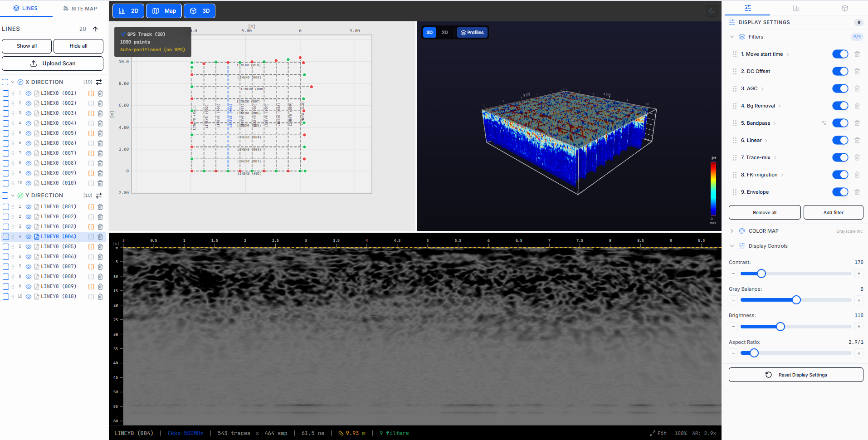
Task: Select all X DIRECTION lines checkbox
Action: point(5,82)
